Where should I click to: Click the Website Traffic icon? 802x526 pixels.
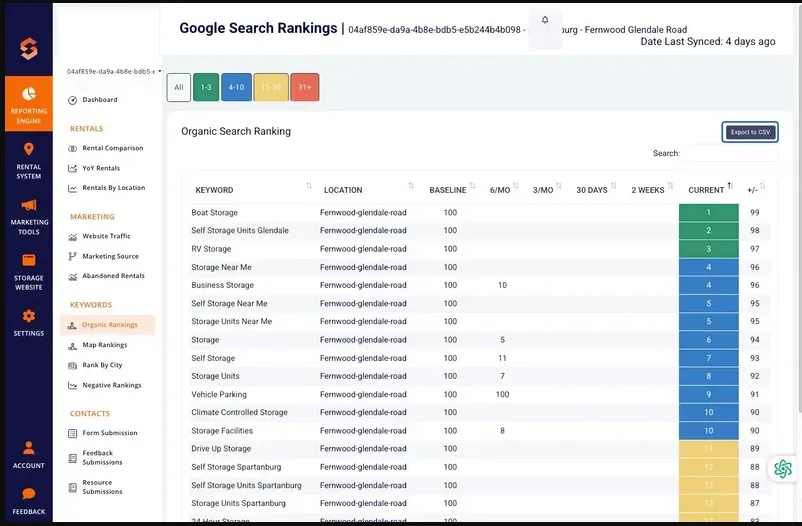click(73, 236)
